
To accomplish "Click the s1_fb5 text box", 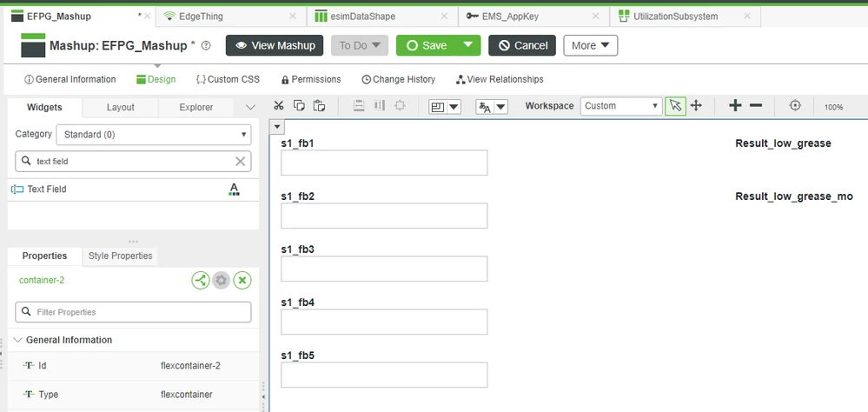I will coord(384,375).
